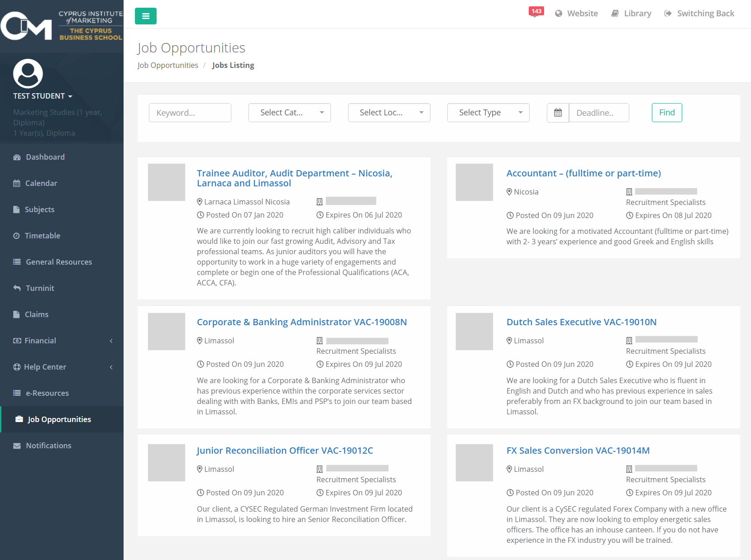Screen dimensions: 751x560
Task: Click the user avatar icon
Action: (28, 73)
